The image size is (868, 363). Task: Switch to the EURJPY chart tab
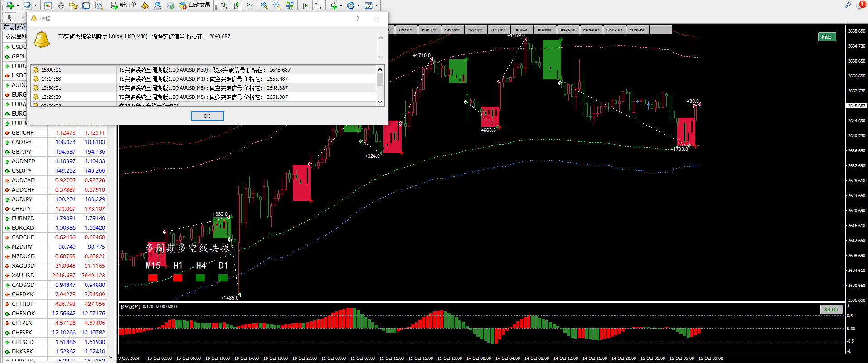pos(429,30)
